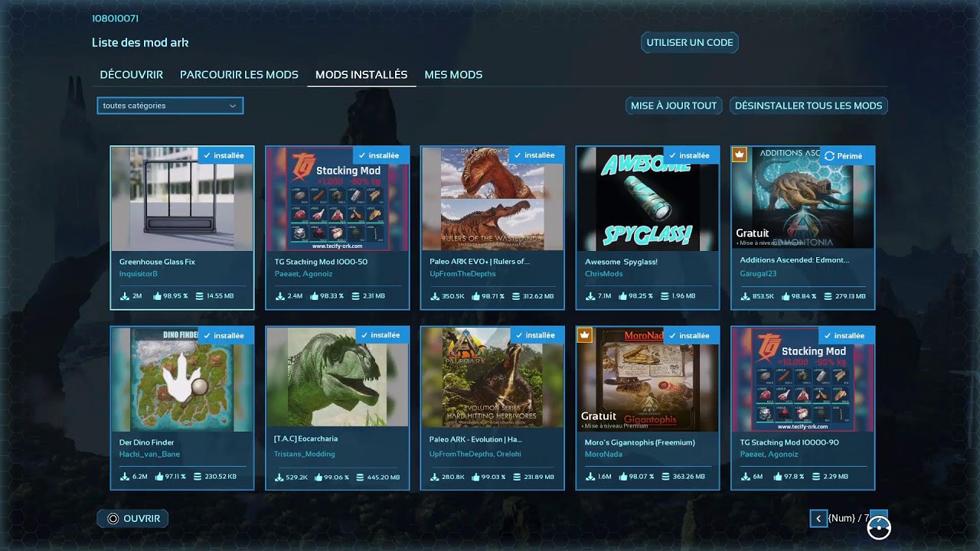Click the 'Liste des mod ark' heading
980x551 pixels.
point(140,43)
